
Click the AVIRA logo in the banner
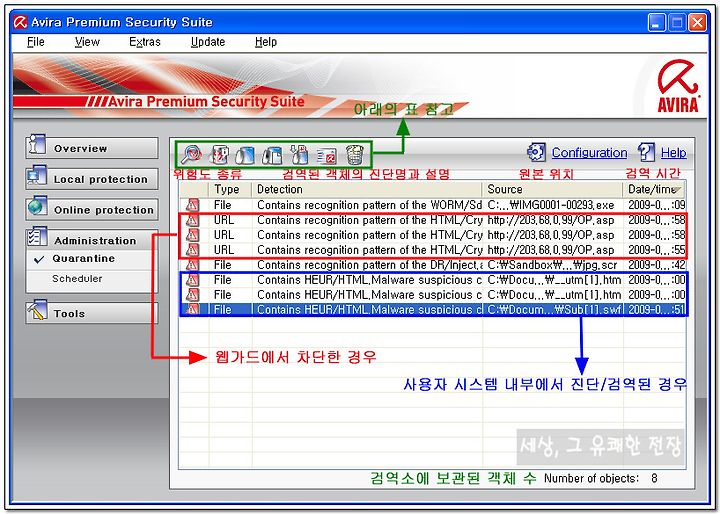coord(678,86)
